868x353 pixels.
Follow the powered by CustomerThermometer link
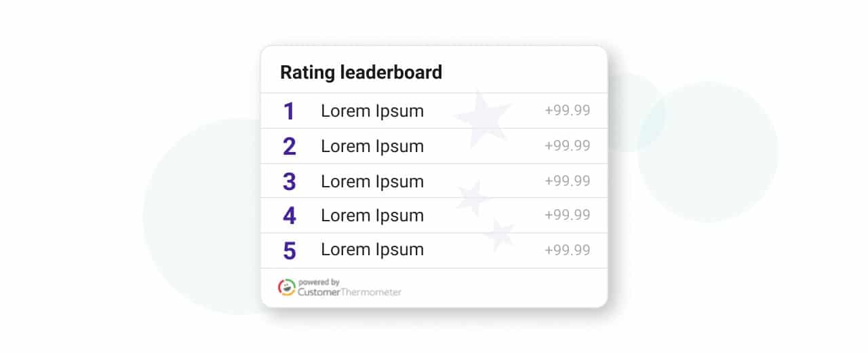point(340,287)
